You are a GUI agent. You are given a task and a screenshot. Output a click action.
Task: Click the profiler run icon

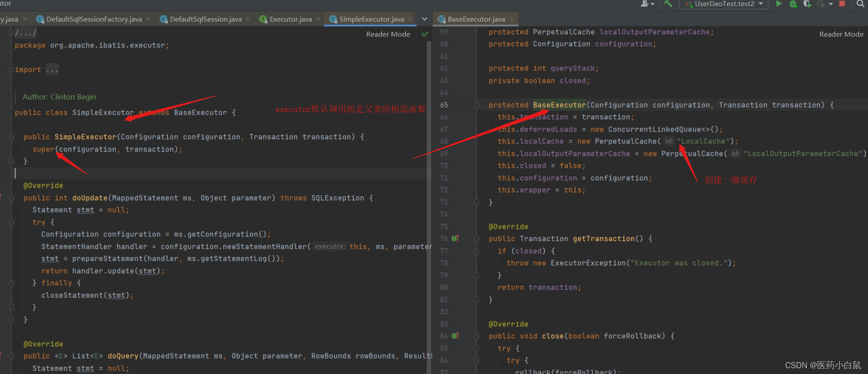coord(821,4)
